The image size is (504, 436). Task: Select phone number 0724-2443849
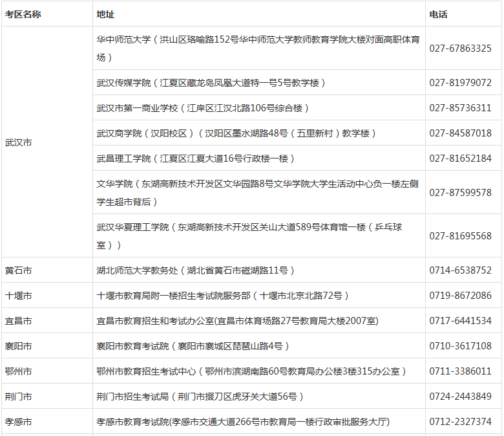pos(460,396)
